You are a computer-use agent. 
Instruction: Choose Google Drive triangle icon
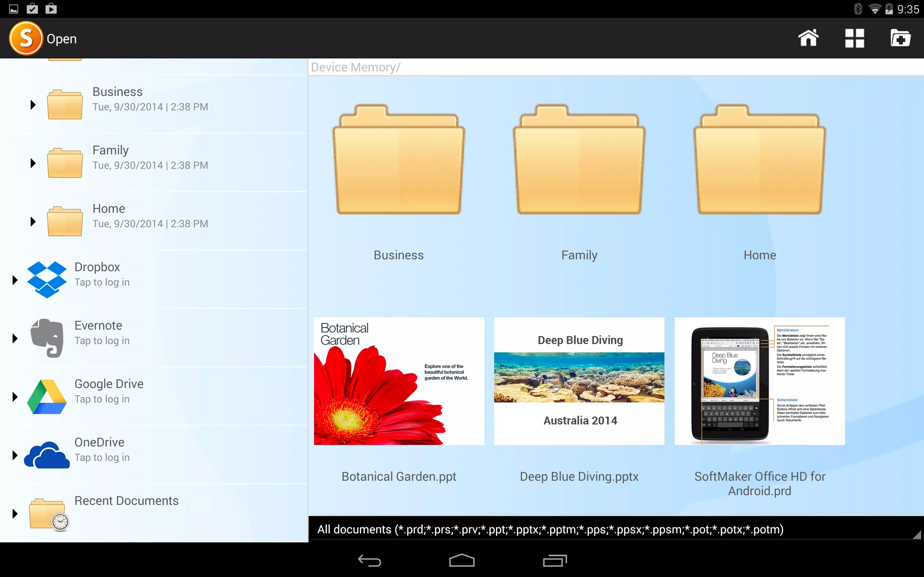(x=47, y=396)
